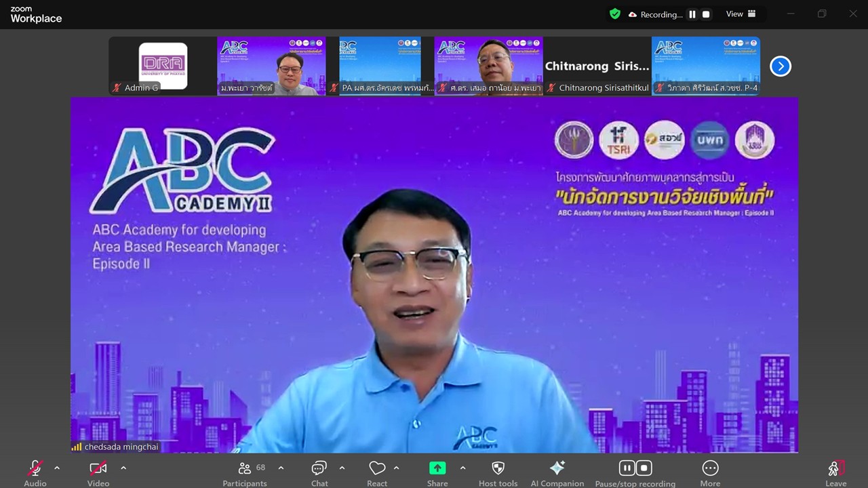Select Chitnarong Sirisathitkul thumbnail
868x488 pixels.
[x=597, y=66]
